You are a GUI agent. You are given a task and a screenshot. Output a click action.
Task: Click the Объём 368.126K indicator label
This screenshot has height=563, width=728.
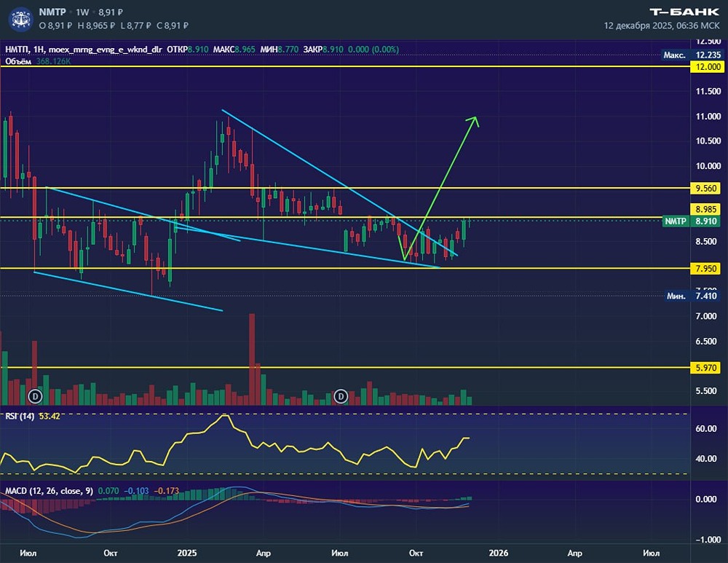[x=38, y=61]
